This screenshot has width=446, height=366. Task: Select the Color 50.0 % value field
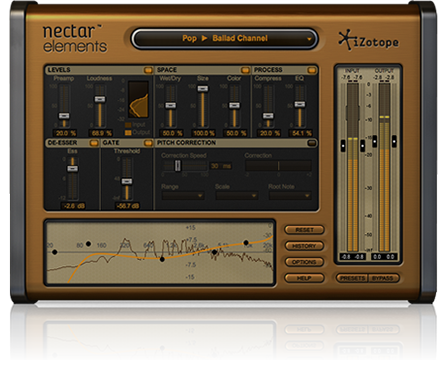point(236,133)
